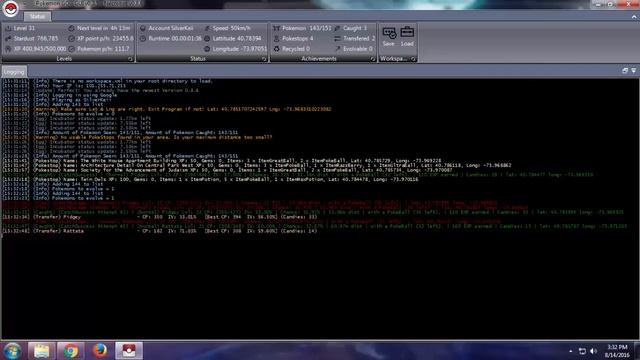Click the "Stardust 786,785" value
The width and height of the screenshot is (640, 360).
(x=36, y=38)
